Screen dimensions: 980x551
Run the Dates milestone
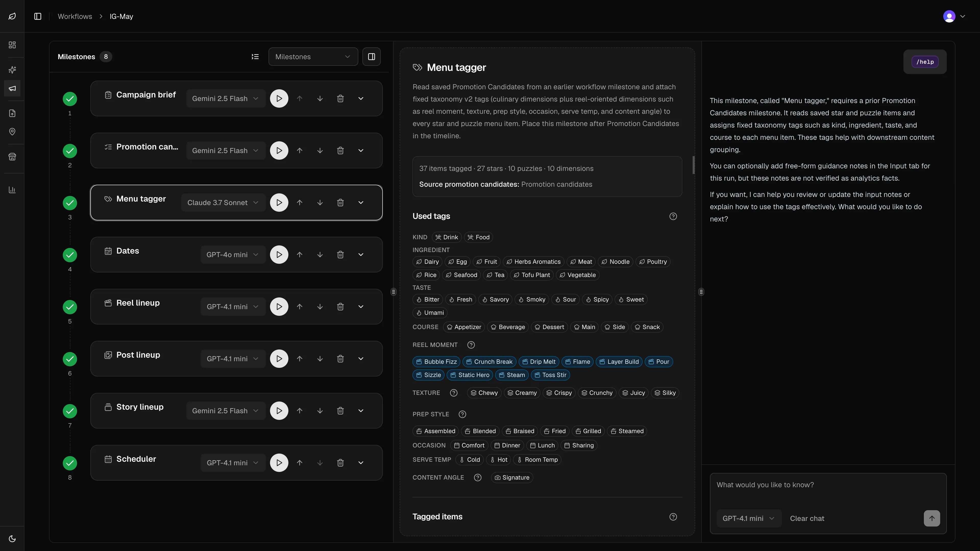279,255
